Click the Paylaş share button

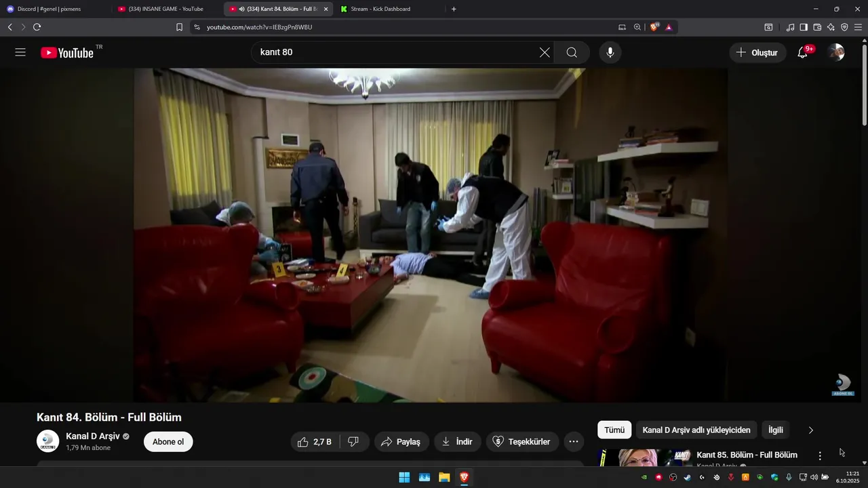pos(401,442)
